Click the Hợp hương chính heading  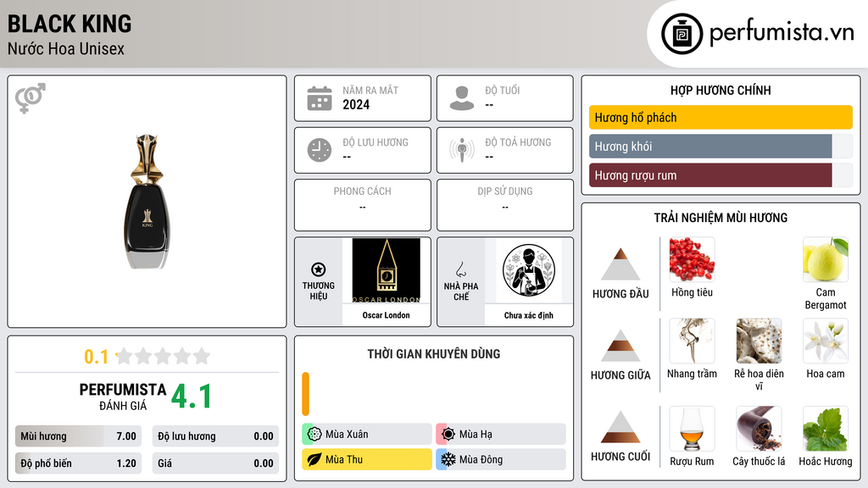click(x=721, y=90)
